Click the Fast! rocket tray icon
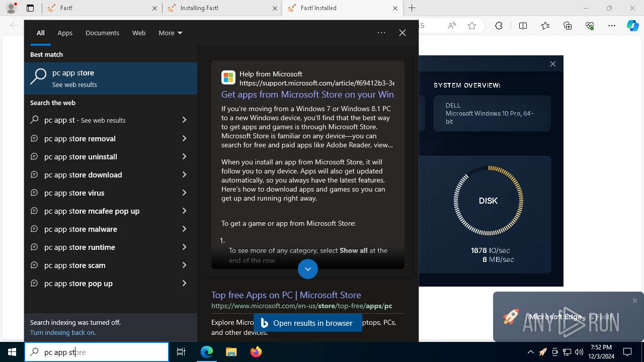 [542, 352]
